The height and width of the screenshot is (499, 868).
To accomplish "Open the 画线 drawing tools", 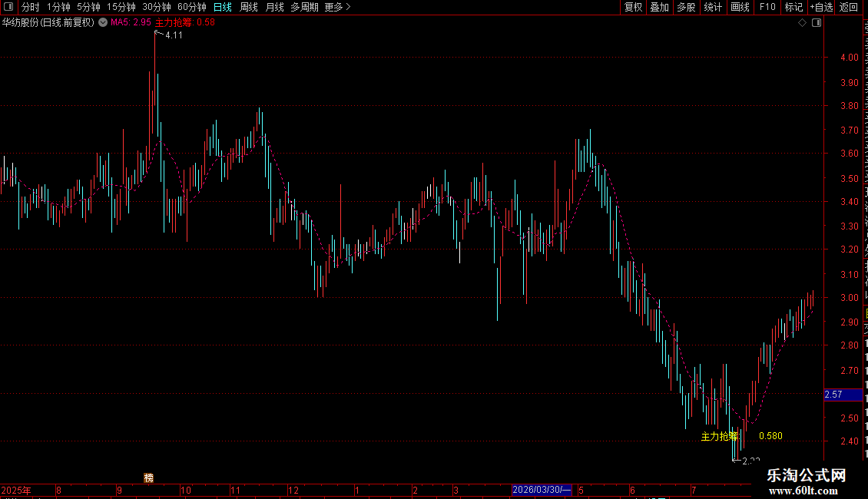I will click(x=740, y=7).
